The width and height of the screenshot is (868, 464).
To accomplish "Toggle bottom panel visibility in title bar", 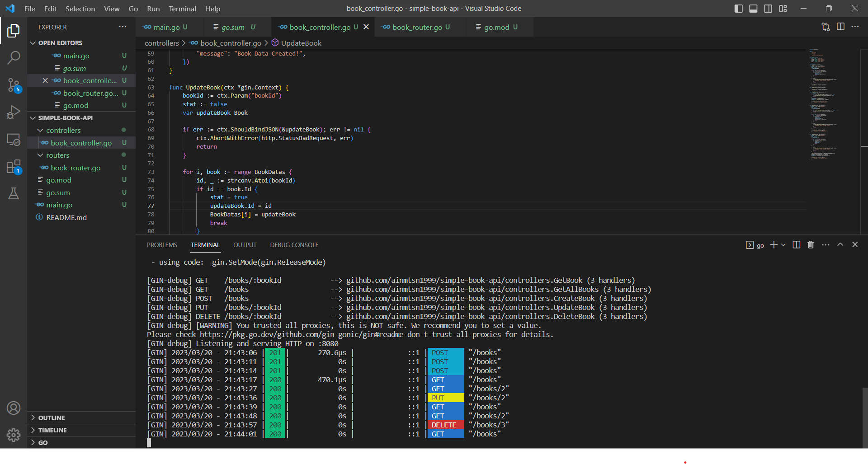I will tap(753, 9).
